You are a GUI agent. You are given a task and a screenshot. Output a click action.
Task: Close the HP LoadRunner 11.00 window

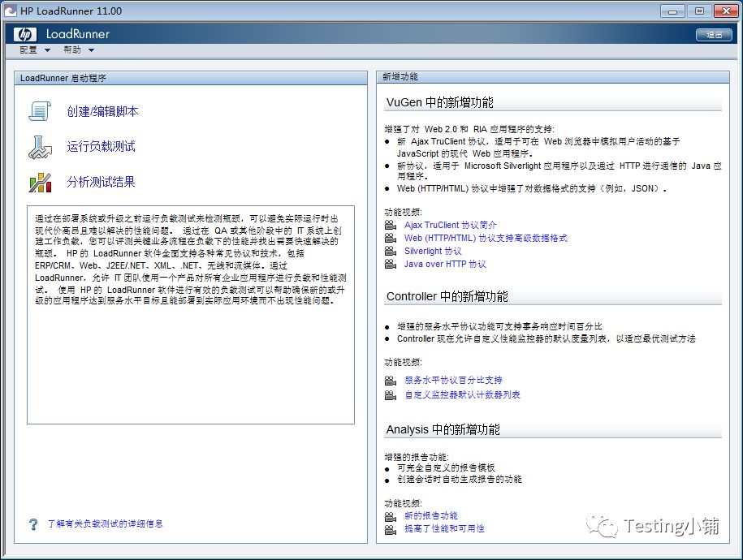tap(726, 11)
